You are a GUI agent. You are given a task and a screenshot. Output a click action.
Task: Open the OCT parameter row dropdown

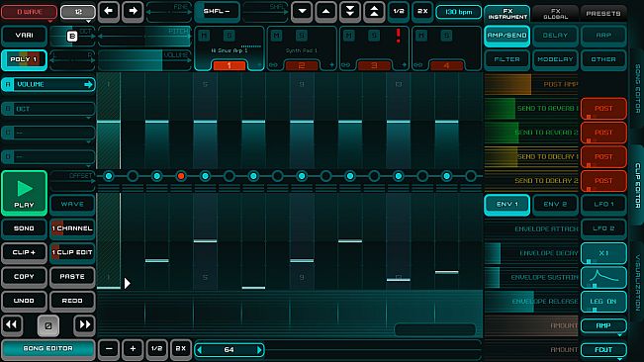(x=48, y=109)
